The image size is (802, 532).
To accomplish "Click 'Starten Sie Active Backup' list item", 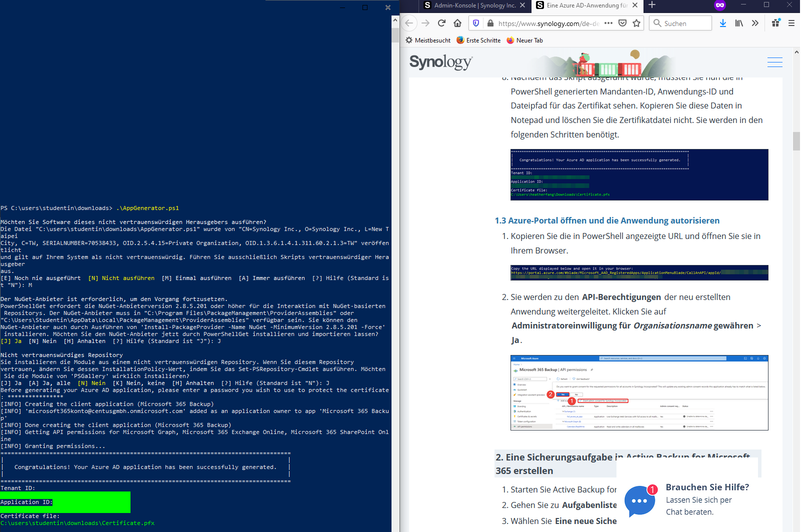I will (563, 489).
